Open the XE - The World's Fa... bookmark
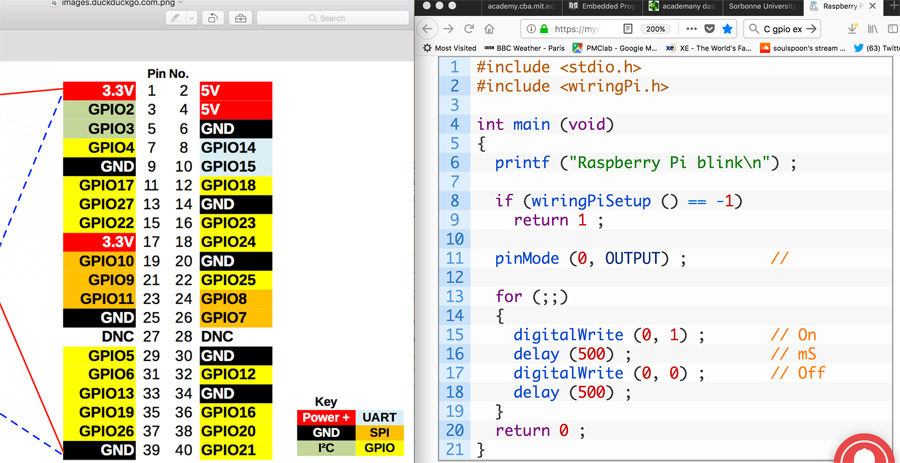The height and width of the screenshot is (463, 900). 709,48
